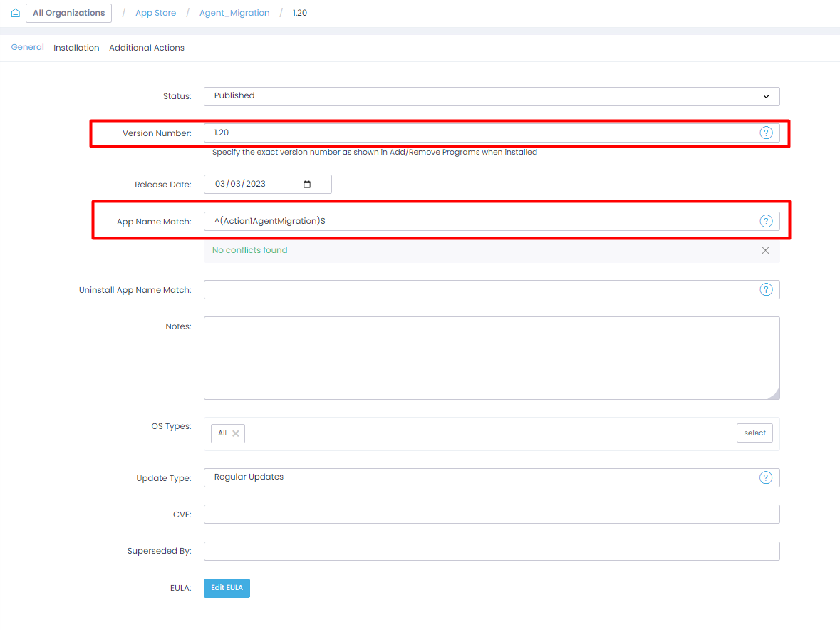Image resolution: width=840 pixels, height=630 pixels.
Task: Click the version number hint text
Action: click(x=375, y=152)
